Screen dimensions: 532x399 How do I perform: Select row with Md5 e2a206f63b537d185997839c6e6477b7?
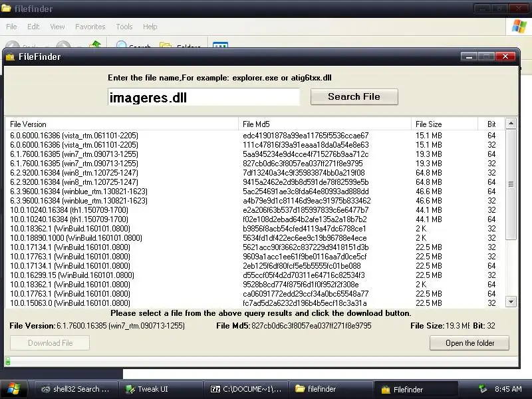(255, 210)
